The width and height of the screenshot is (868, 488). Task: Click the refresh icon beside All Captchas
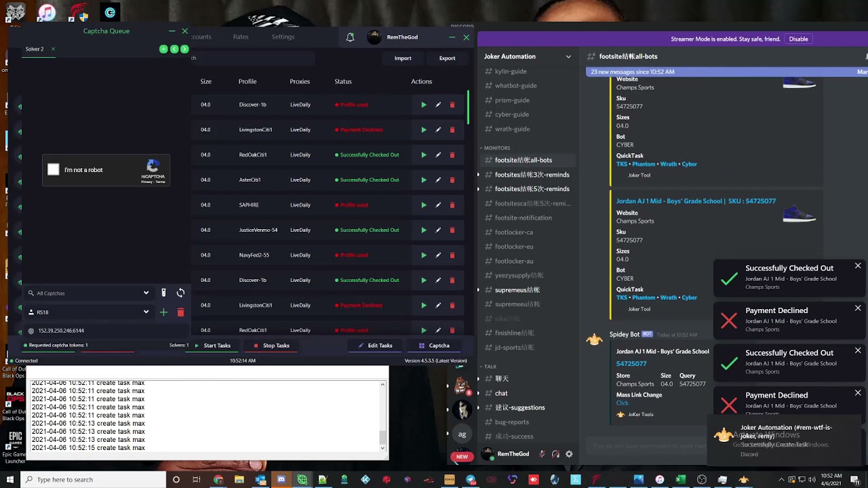(180, 293)
